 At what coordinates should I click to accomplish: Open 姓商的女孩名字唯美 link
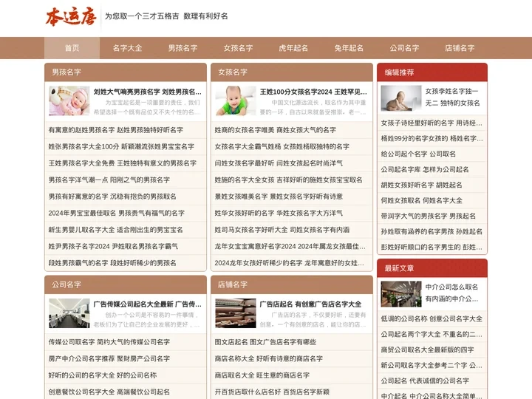275,130
